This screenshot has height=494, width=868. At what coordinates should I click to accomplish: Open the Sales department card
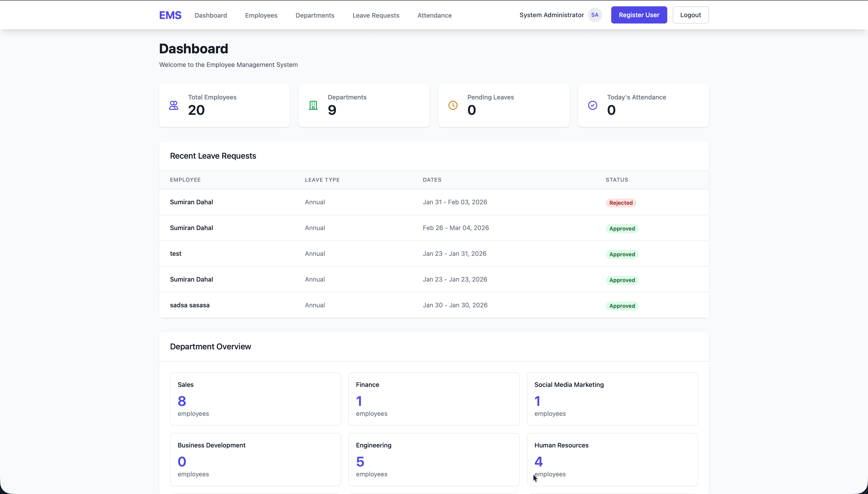(255, 399)
